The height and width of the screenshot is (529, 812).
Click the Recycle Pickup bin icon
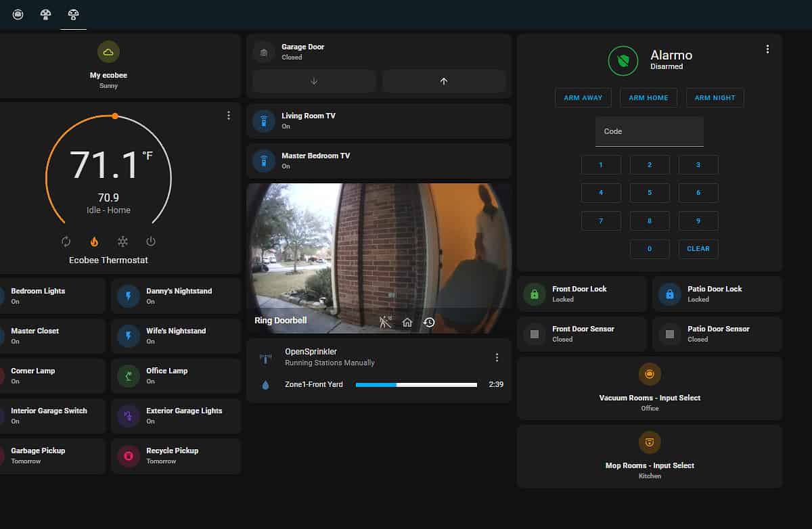click(129, 455)
